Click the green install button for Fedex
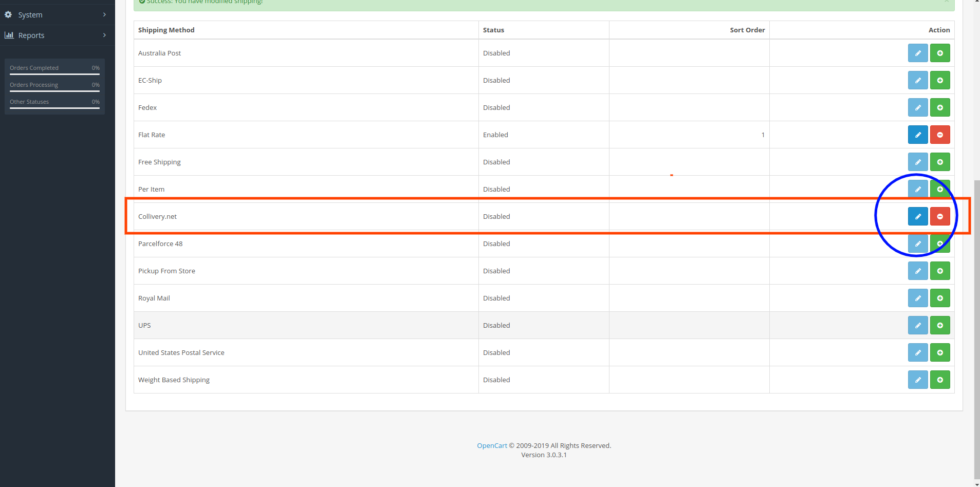 coord(939,107)
